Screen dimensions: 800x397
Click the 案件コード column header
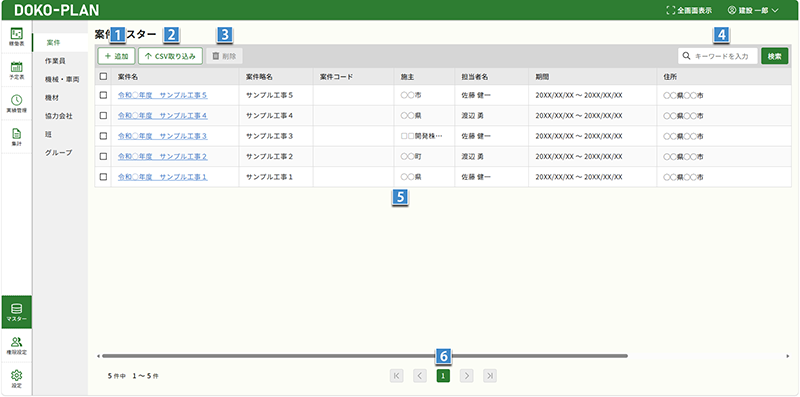pos(354,77)
